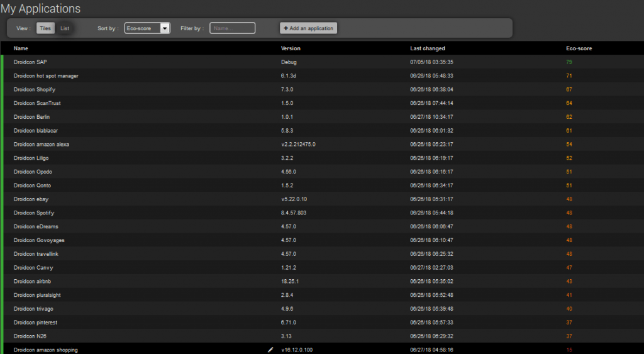The image size is (644, 354).
Task: Click version v5.22.0.10 for ebay
Action: 294,199
